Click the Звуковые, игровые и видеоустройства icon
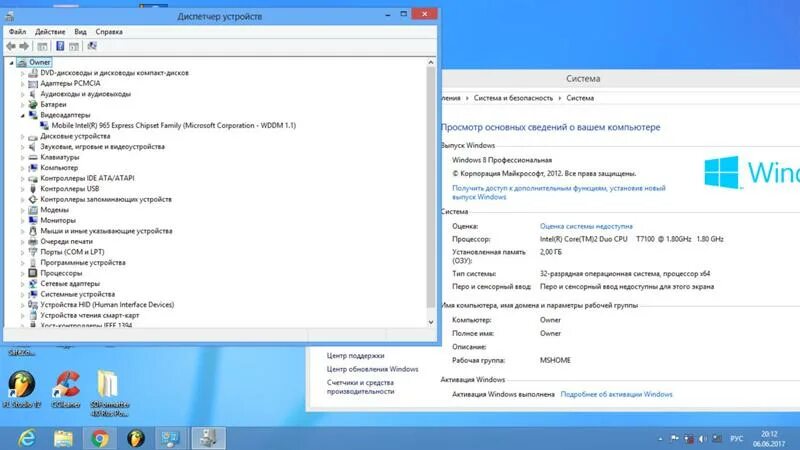 (33, 147)
